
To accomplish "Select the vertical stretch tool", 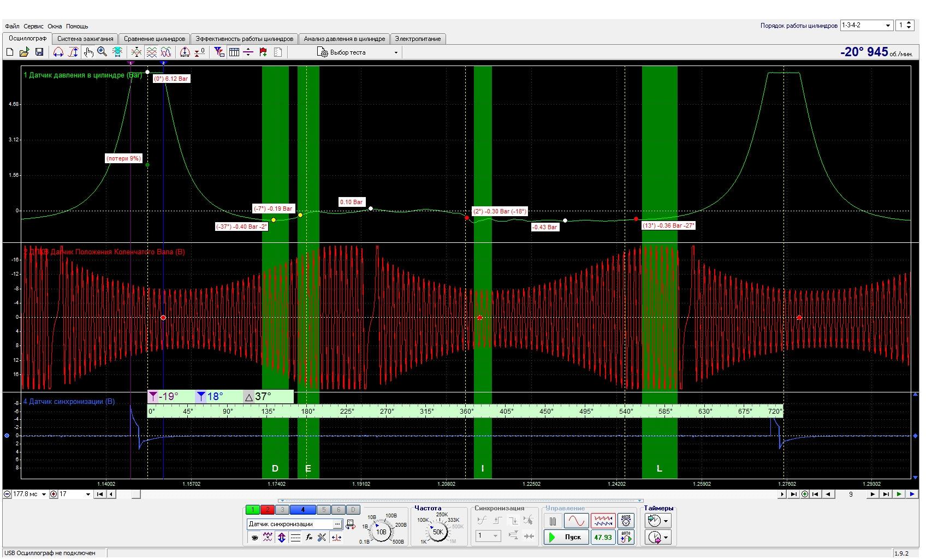I will (x=73, y=52).
